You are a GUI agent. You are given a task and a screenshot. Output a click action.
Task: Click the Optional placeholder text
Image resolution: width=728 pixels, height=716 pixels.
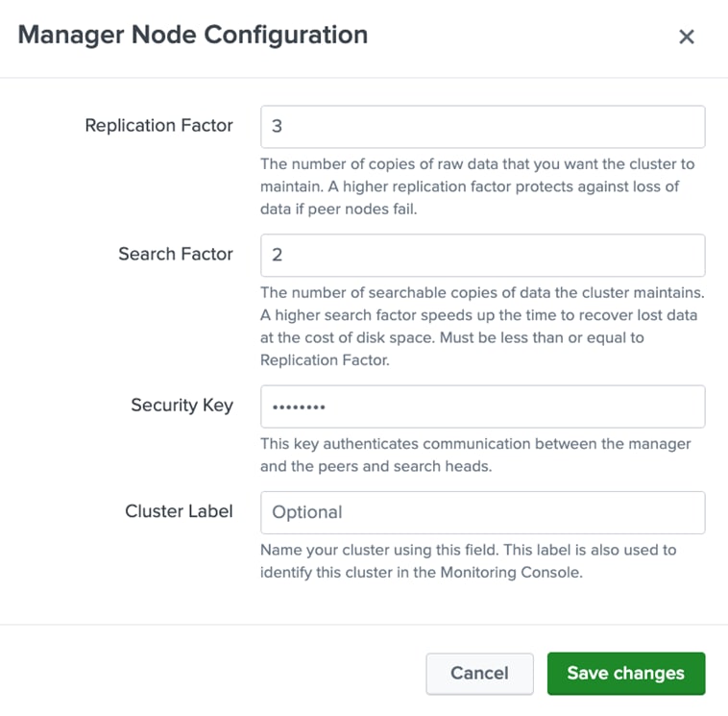tap(307, 512)
